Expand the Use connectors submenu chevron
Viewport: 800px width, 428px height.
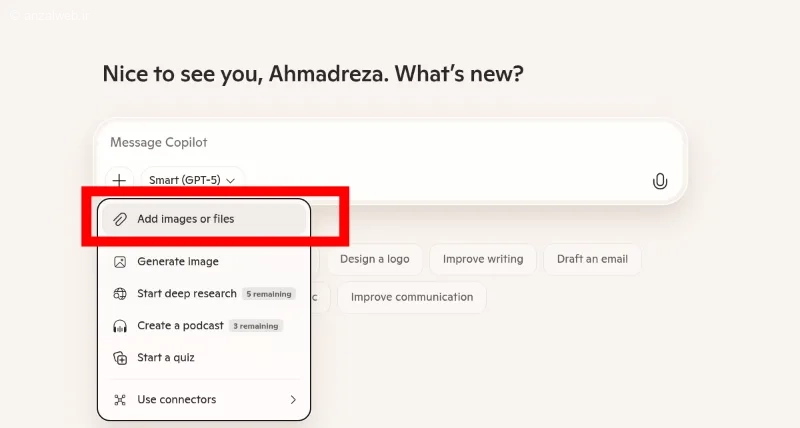(293, 399)
